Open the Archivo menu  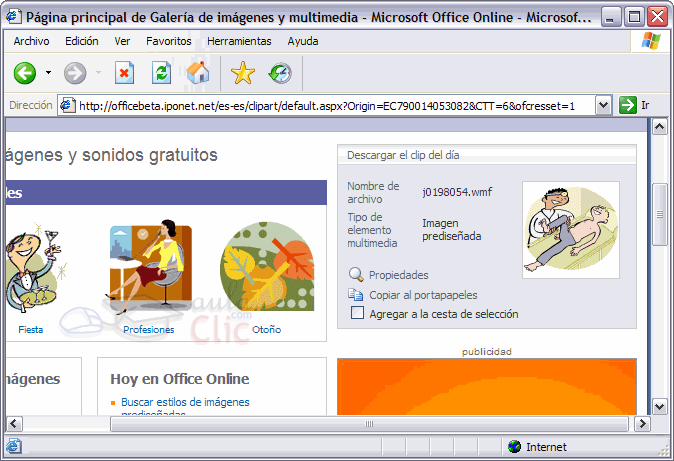click(x=31, y=41)
